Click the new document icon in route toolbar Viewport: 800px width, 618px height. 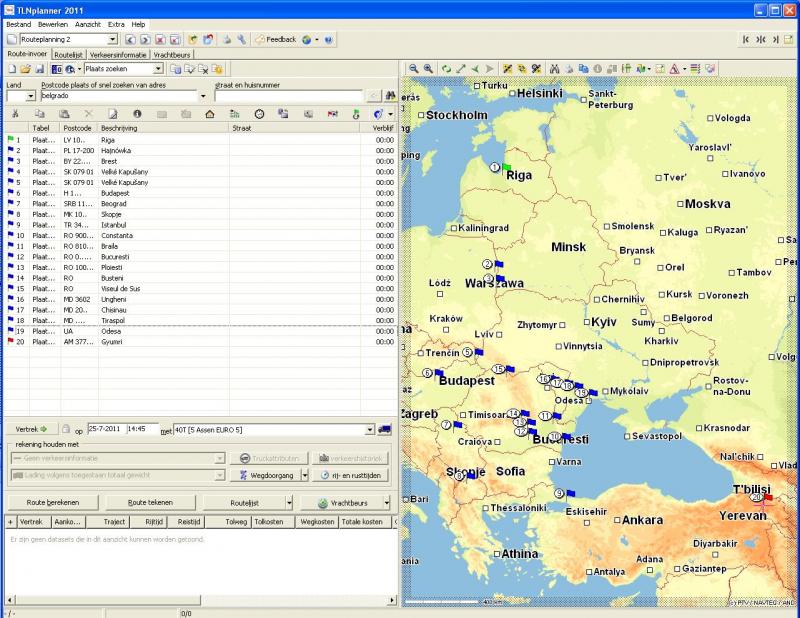(12, 69)
